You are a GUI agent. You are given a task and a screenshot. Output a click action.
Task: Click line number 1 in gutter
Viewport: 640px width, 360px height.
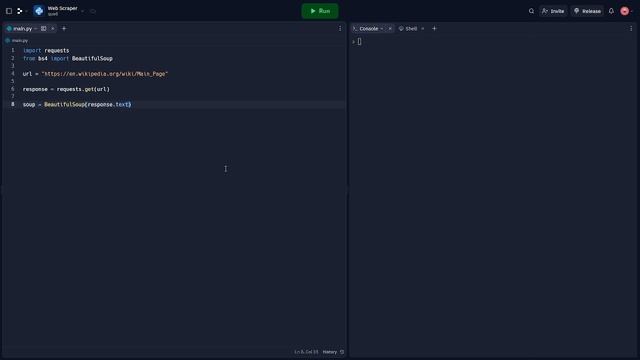coord(13,50)
